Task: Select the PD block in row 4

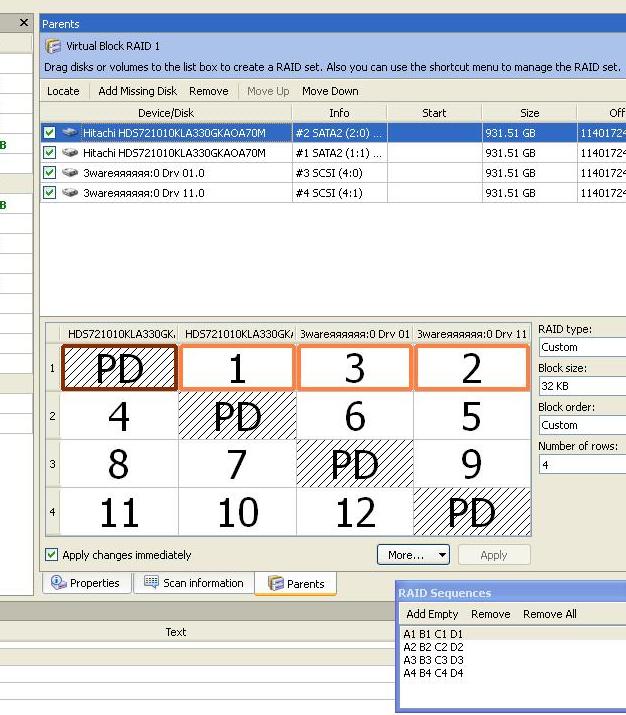Action: click(x=472, y=512)
